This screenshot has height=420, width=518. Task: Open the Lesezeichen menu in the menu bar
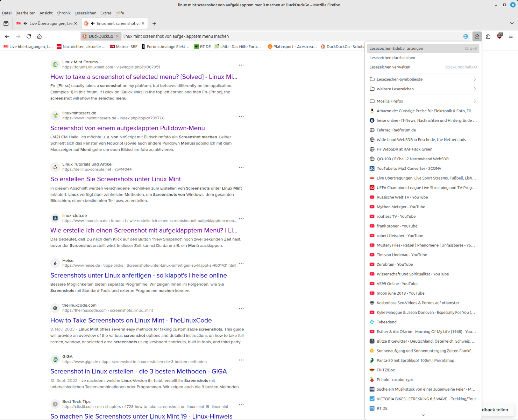85,13
